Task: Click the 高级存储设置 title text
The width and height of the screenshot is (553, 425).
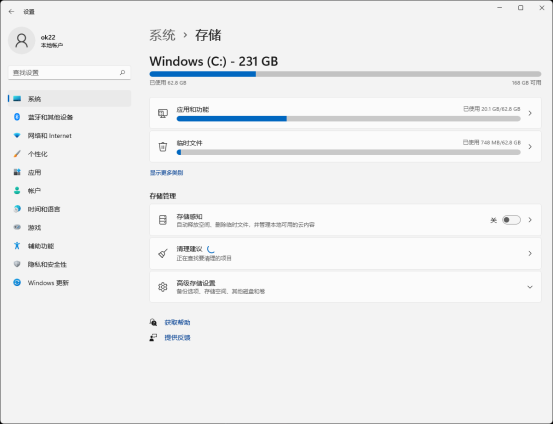Action: click(x=196, y=283)
